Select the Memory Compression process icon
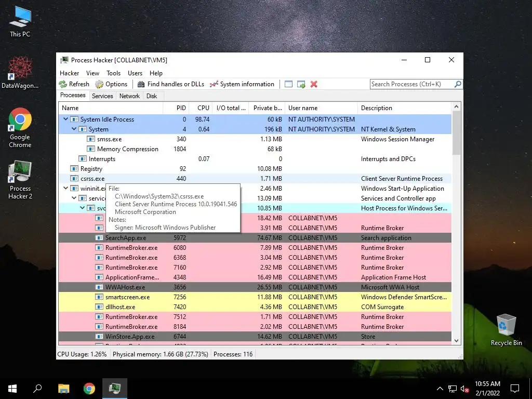 [90, 149]
